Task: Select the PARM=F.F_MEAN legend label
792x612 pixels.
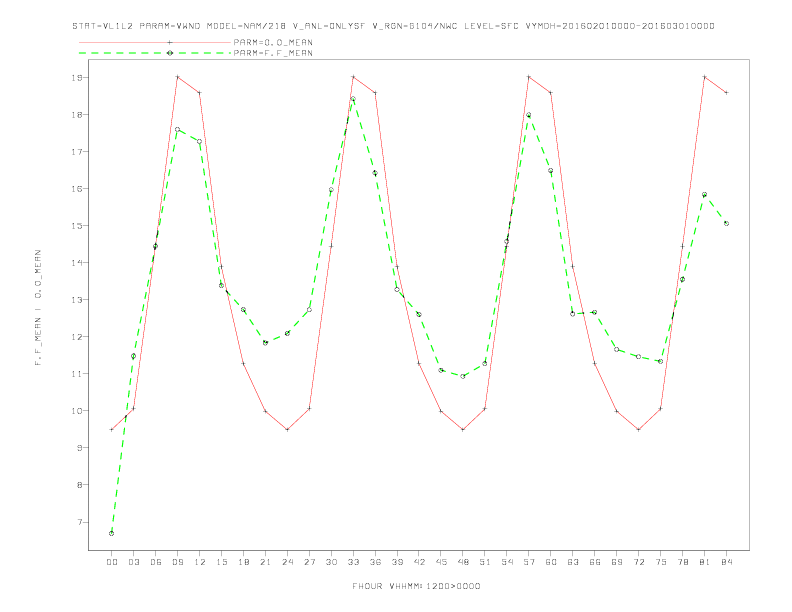Action: (273, 53)
